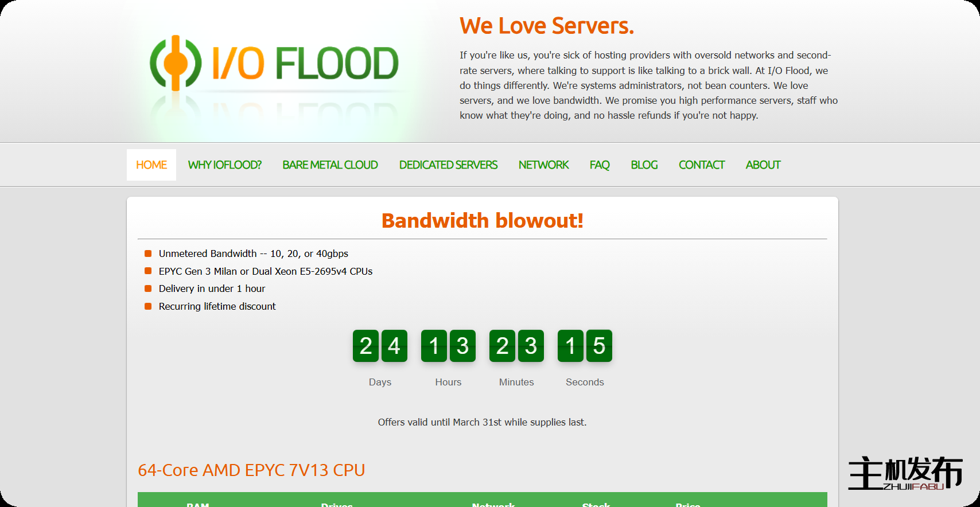Open the WHY IOFLOOD? page
The height and width of the screenshot is (507, 980).
[x=224, y=165]
